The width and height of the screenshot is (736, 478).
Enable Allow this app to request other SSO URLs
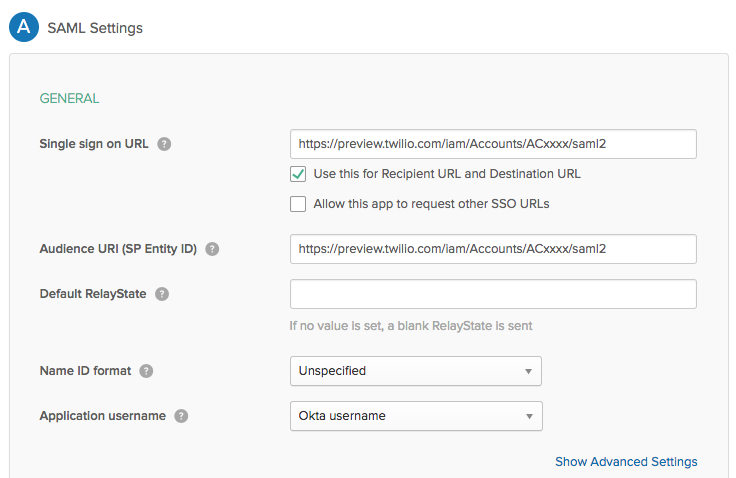click(298, 204)
